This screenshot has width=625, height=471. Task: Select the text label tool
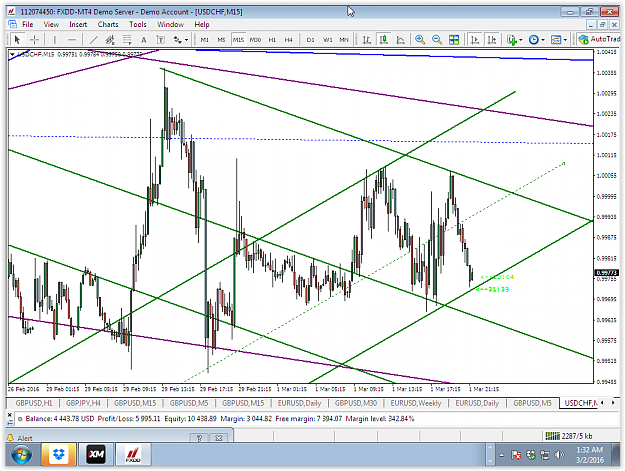[x=161, y=39]
